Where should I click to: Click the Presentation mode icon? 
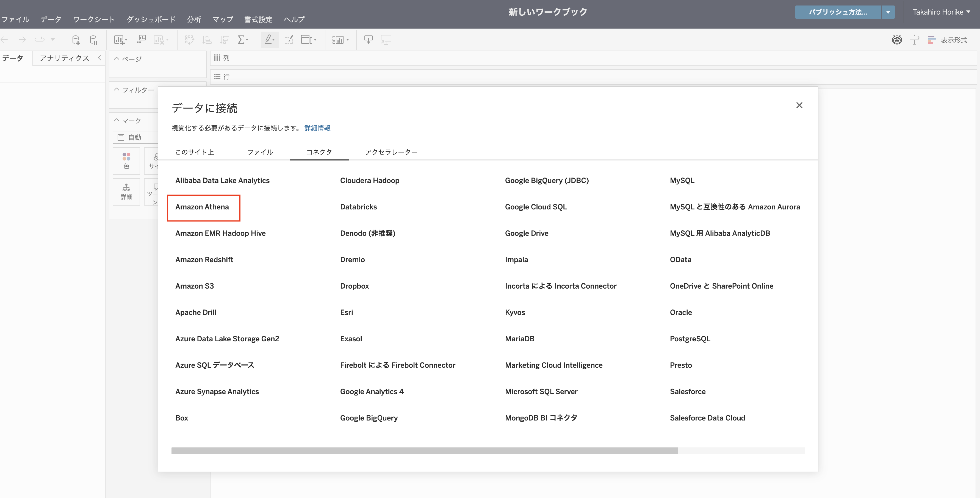(x=386, y=40)
